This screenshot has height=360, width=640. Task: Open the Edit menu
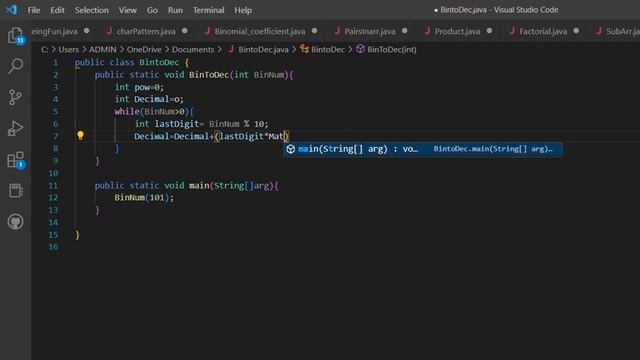(x=57, y=10)
